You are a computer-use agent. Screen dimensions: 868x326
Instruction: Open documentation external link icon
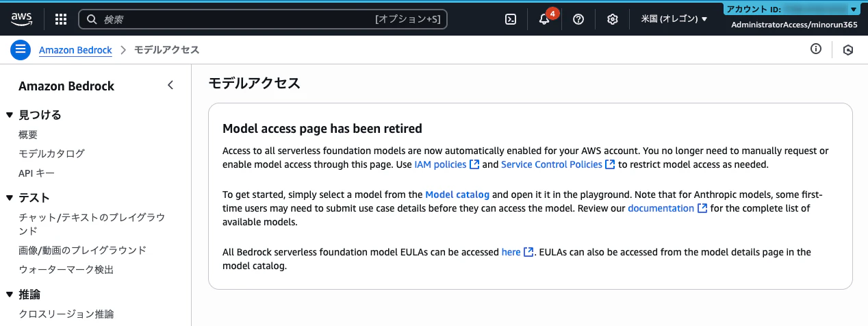pyautogui.click(x=702, y=208)
